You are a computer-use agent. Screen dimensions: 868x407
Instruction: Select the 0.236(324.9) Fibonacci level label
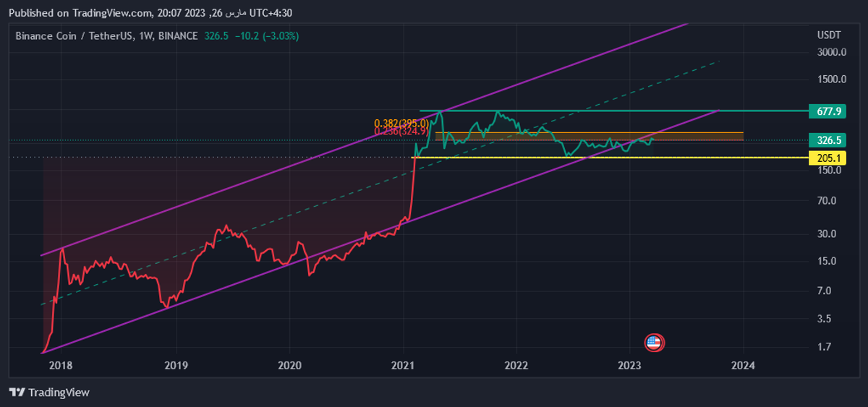point(401,132)
